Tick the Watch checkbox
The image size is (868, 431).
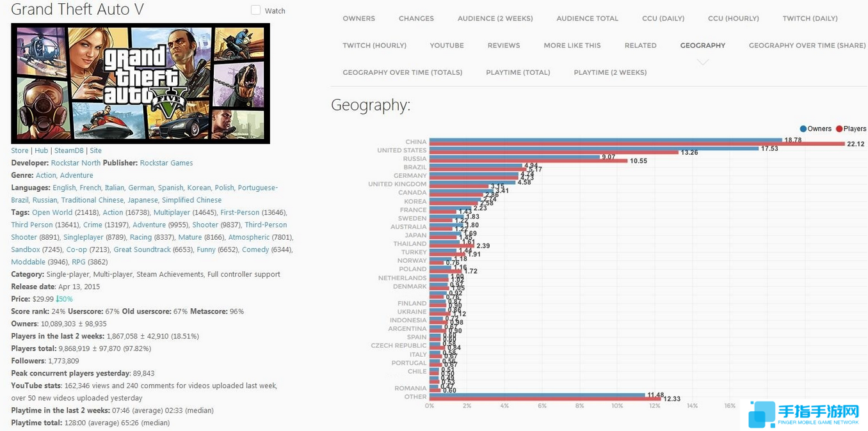[x=255, y=10]
